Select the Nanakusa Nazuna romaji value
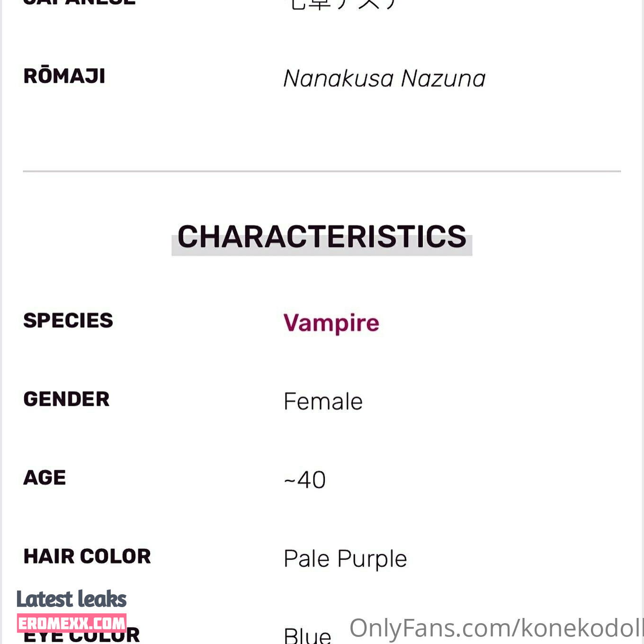 click(385, 79)
